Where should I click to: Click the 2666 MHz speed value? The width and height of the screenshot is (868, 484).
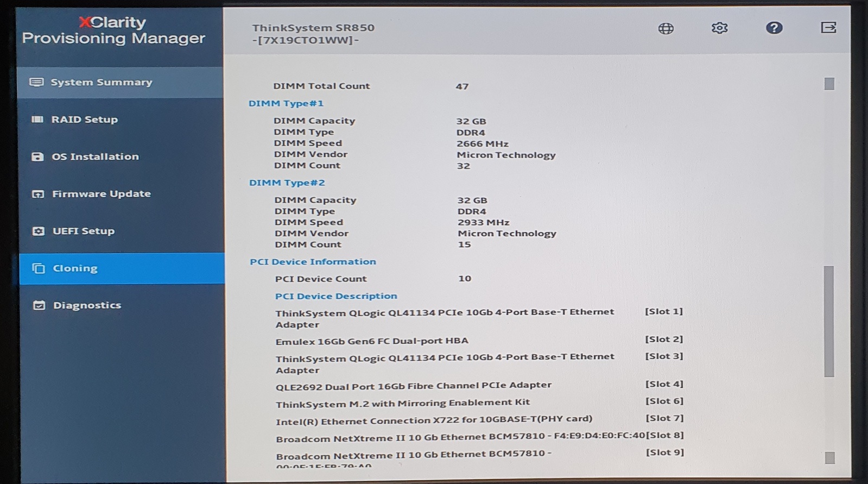(x=483, y=144)
